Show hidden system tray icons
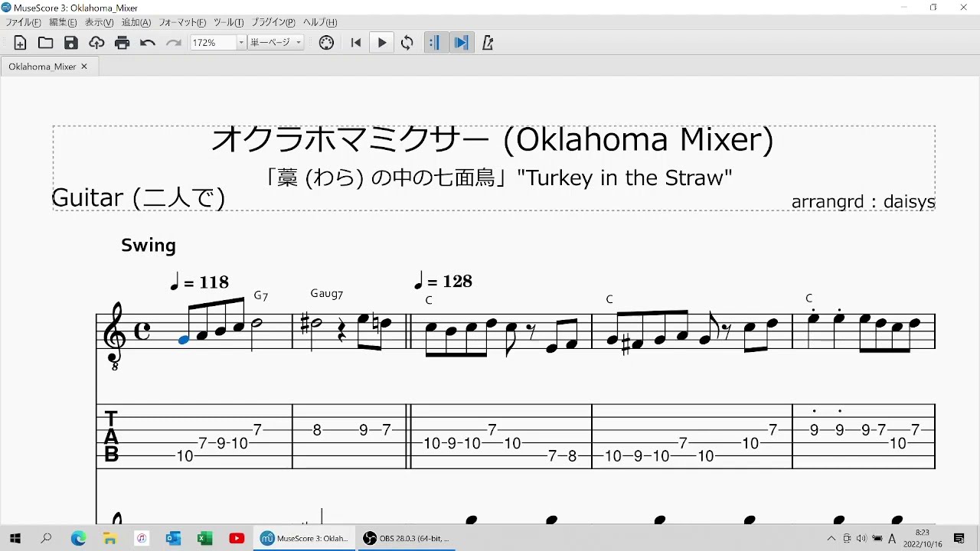This screenshot has height=551, width=980. pos(831,539)
